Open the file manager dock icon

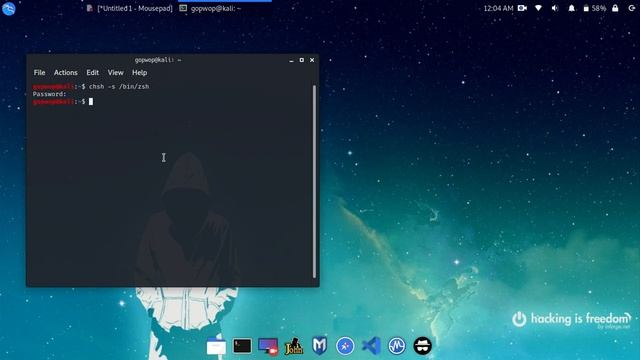(x=216, y=346)
